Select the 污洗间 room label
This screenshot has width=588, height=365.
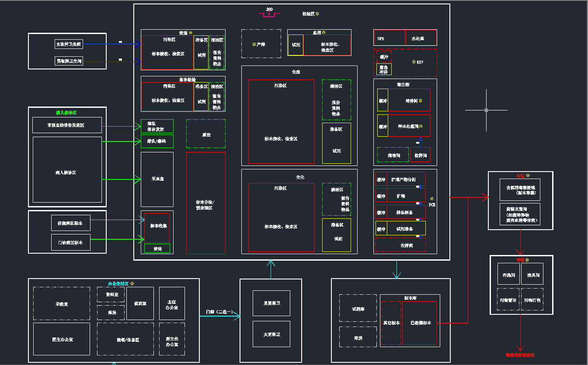click(508, 275)
